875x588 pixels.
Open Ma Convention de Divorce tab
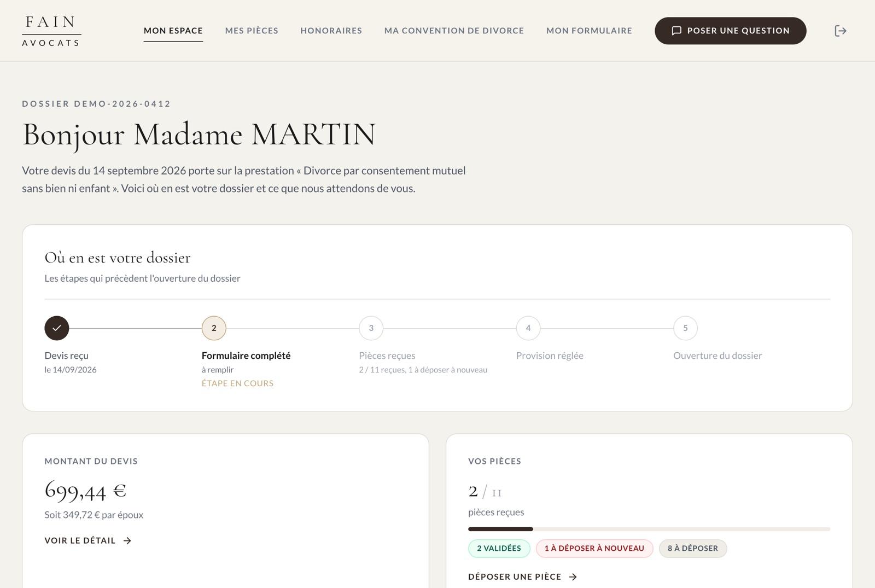tap(454, 31)
